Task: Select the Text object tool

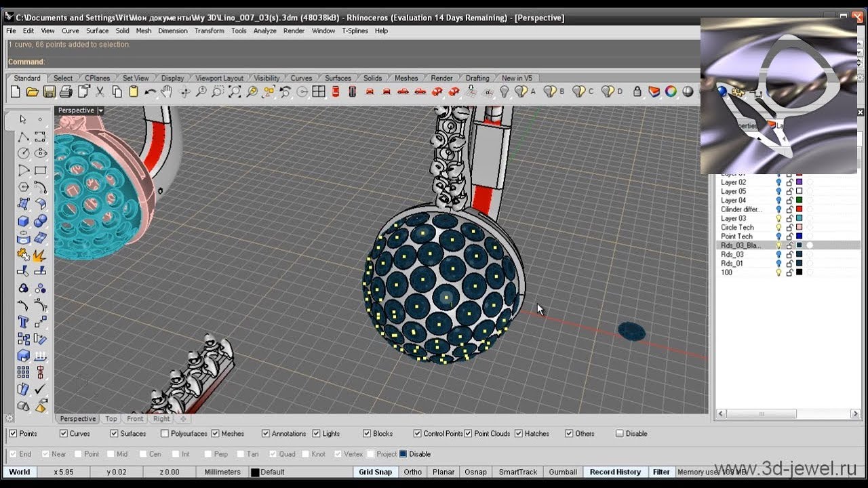Action: (24, 322)
